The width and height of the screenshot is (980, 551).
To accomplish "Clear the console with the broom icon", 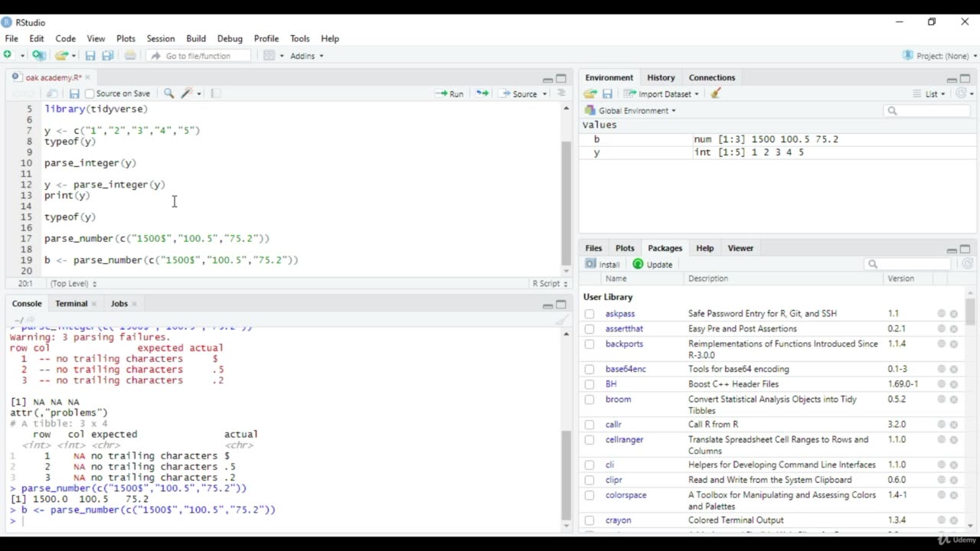I will 561,320.
